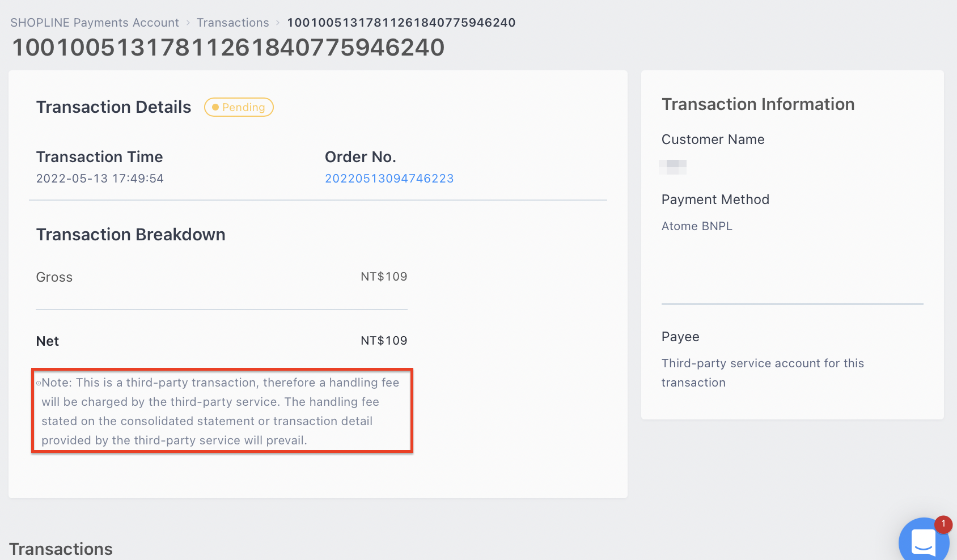Click the third-party handling fee note

pyautogui.click(x=221, y=411)
